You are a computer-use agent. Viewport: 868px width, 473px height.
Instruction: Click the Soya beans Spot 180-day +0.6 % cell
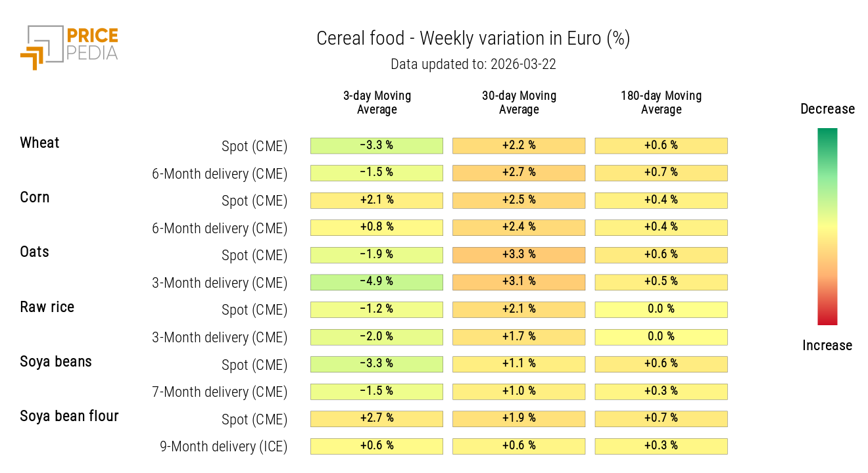(x=661, y=364)
